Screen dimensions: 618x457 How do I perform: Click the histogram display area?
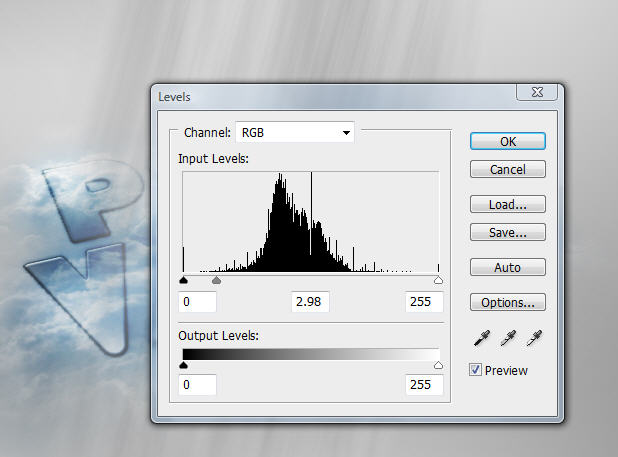pyautogui.click(x=311, y=222)
